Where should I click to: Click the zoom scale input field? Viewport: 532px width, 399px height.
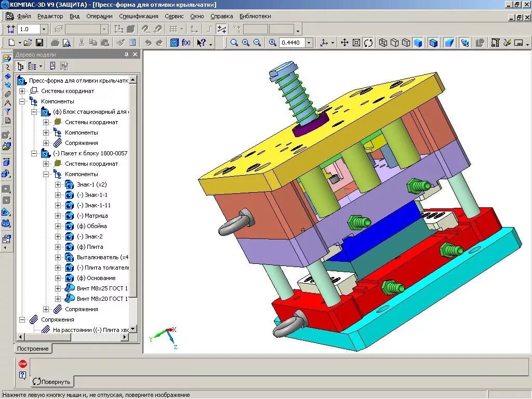tap(292, 43)
